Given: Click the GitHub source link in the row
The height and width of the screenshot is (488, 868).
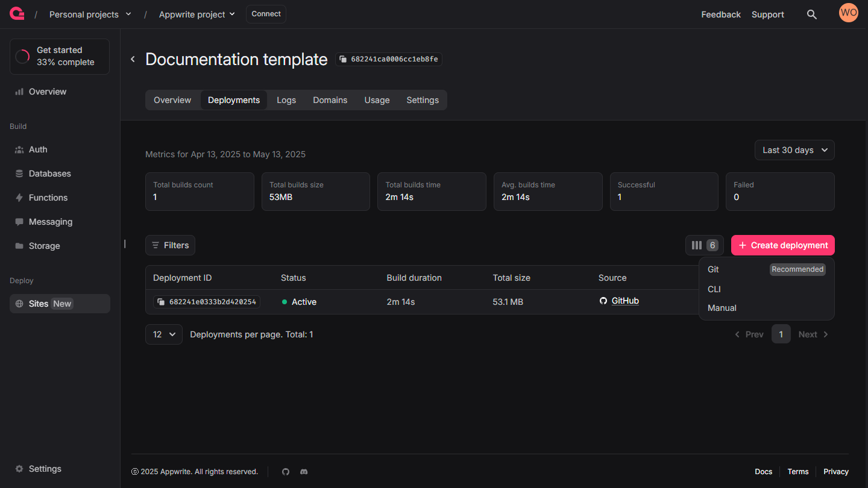Looking at the screenshot, I should click(x=625, y=301).
